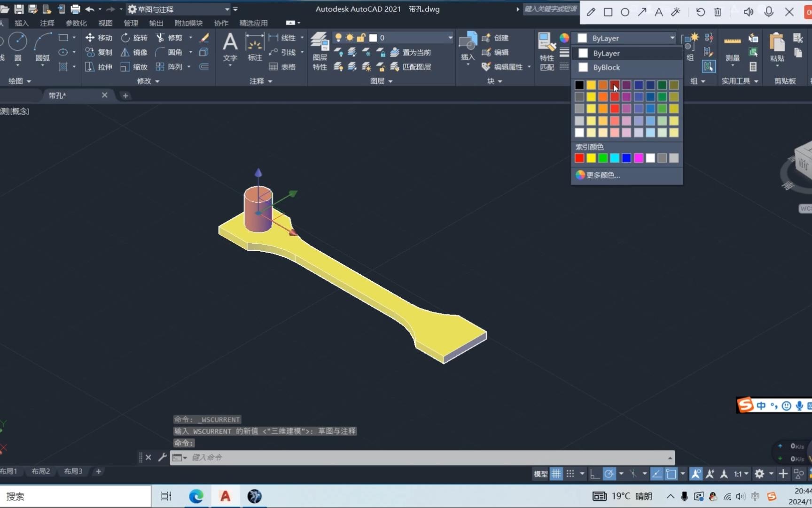
Task: Choose ByBlock color option
Action: [627, 67]
